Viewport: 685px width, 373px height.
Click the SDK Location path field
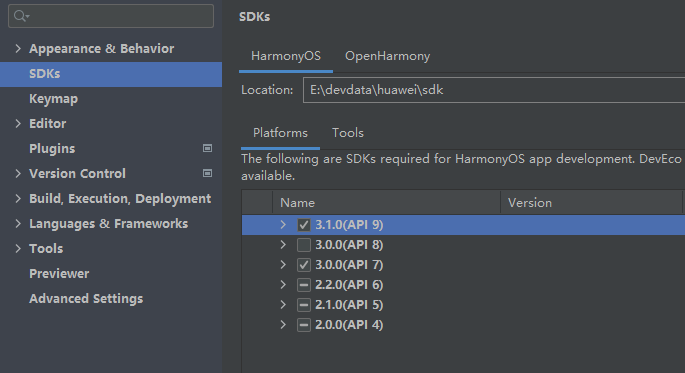(x=494, y=90)
